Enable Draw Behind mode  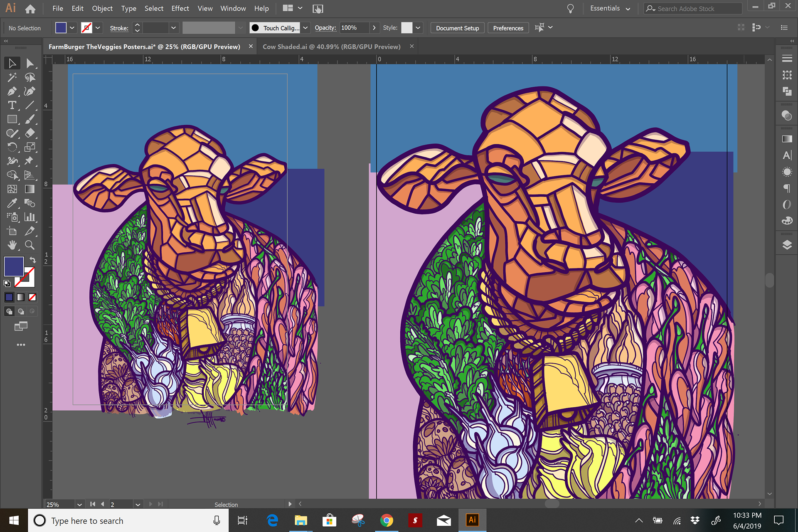[20, 311]
